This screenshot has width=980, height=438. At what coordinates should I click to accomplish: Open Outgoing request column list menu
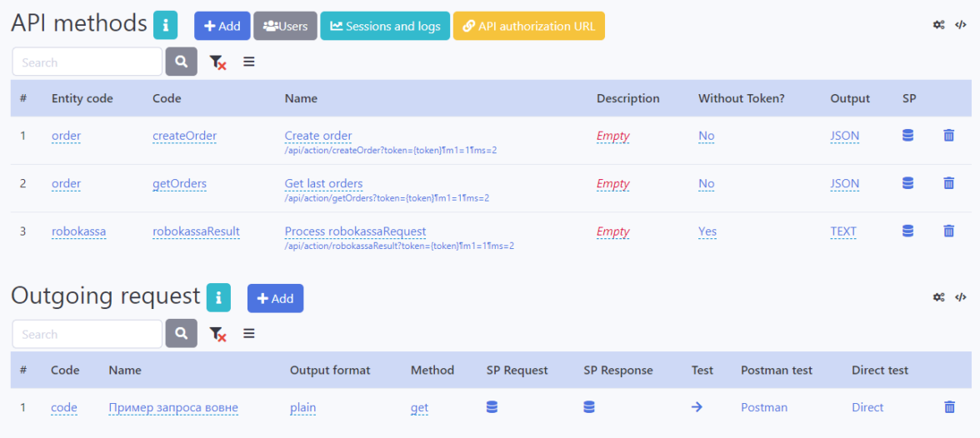tap(248, 334)
